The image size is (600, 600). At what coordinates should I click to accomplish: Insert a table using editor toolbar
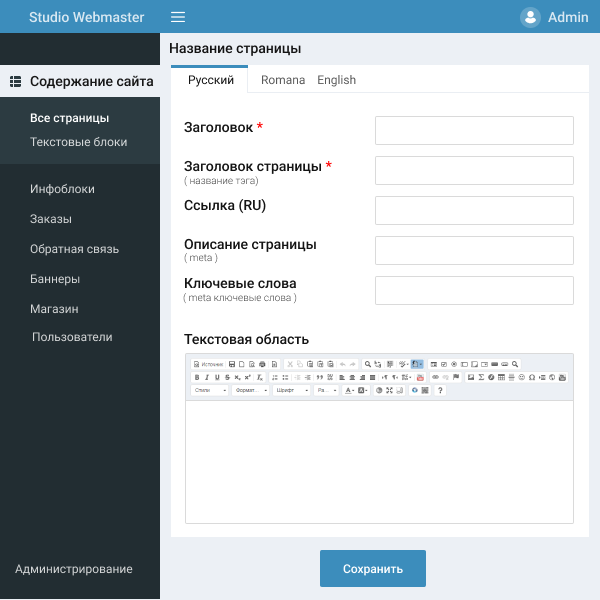501,377
